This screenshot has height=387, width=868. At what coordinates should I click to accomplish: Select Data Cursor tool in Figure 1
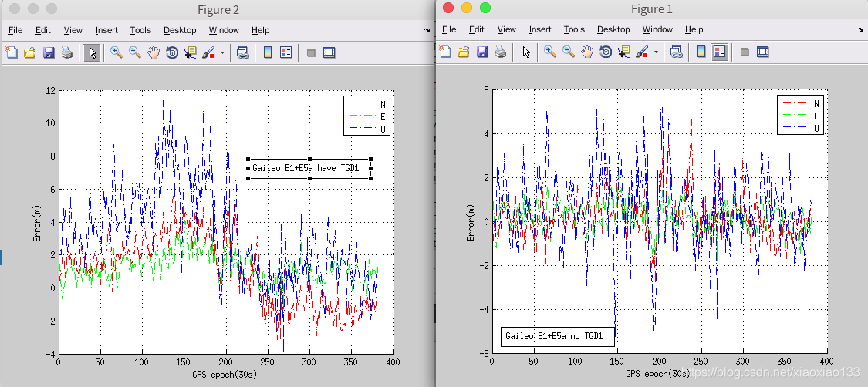point(624,52)
